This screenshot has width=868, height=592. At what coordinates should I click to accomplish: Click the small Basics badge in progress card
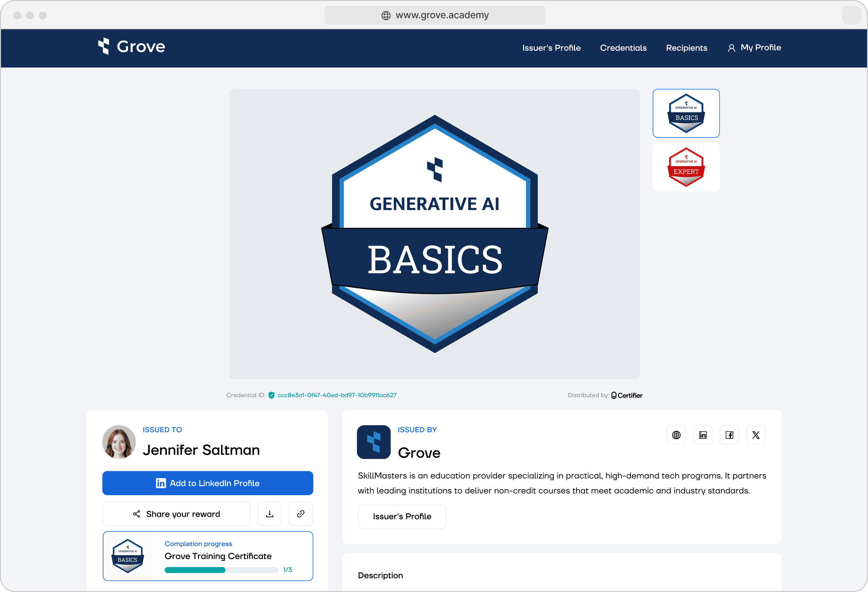(127, 556)
